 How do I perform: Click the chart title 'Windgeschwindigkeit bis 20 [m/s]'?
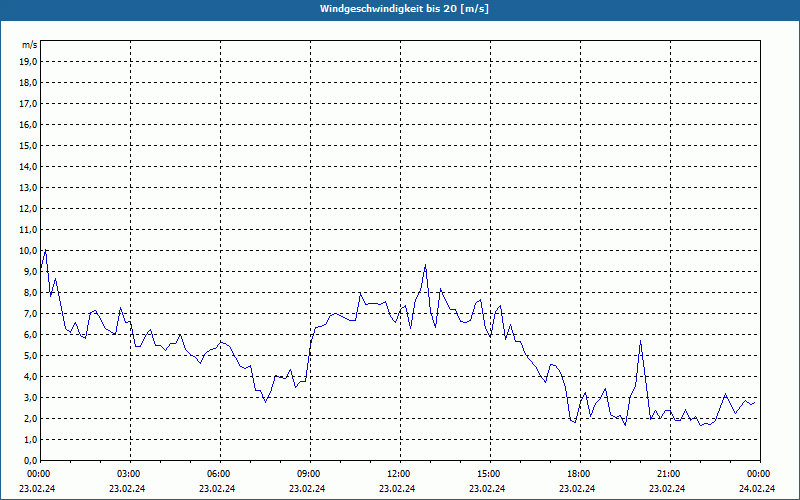click(x=404, y=9)
